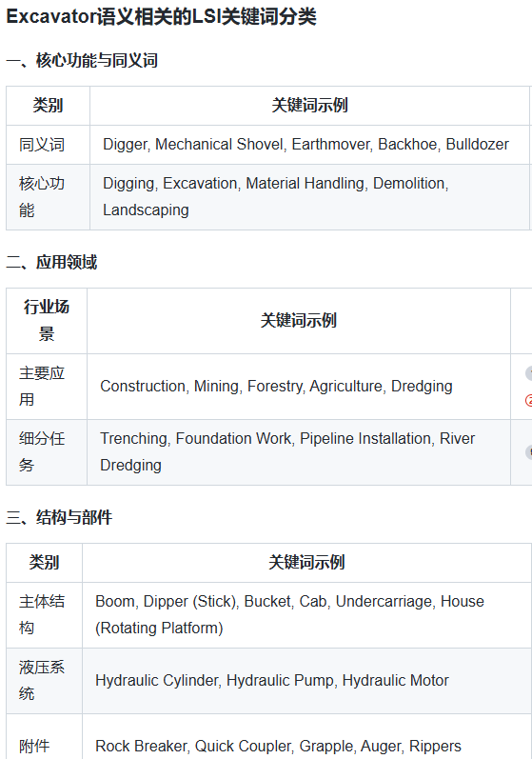Select the heading 三、结构与部件
Image resolution: width=532 pixels, height=759 pixels.
pyautogui.click(x=59, y=517)
